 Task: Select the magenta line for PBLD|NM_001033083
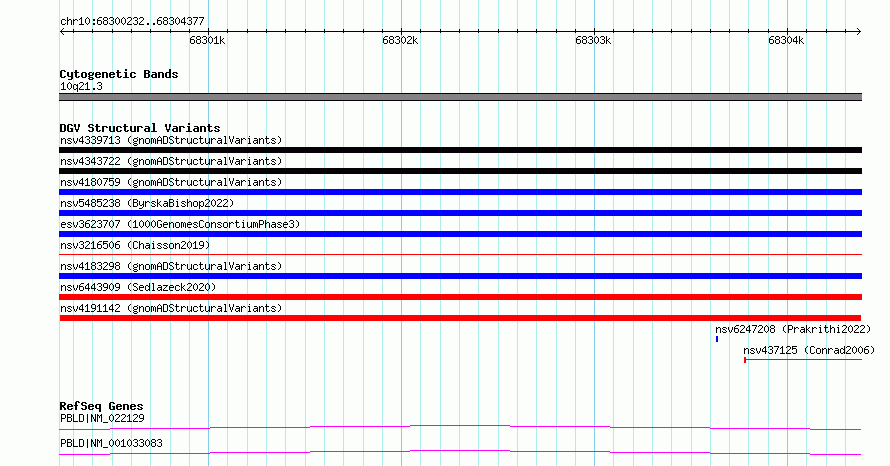click(460, 452)
